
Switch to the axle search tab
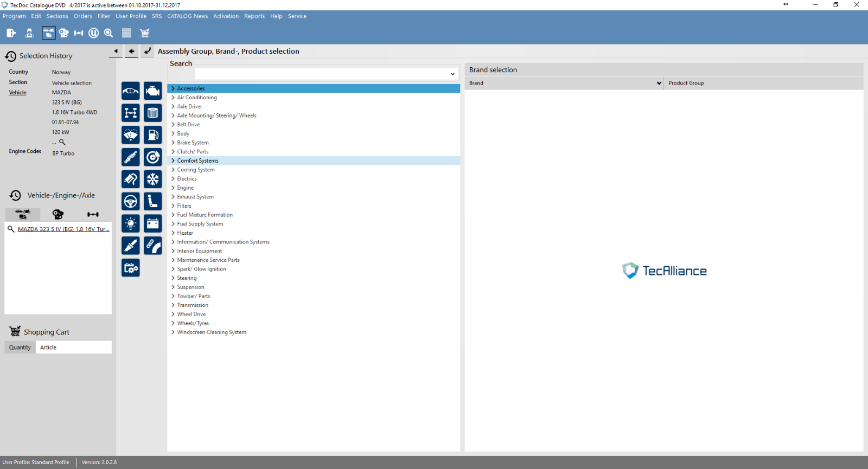pos(93,214)
